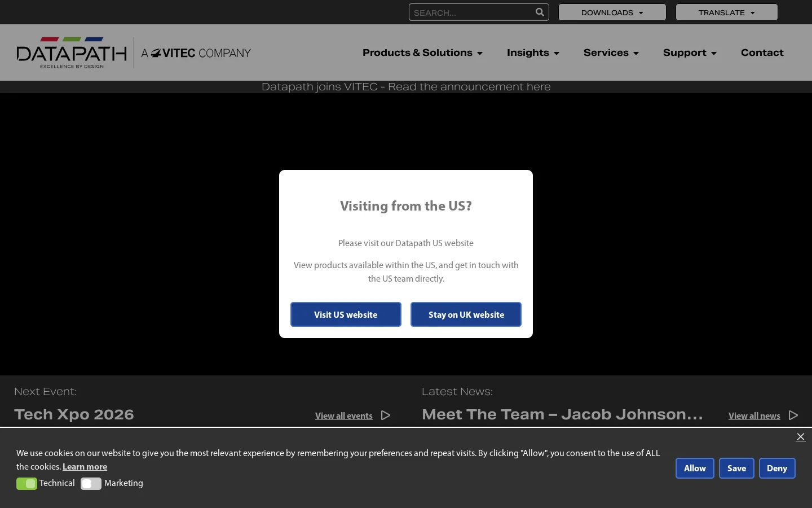The width and height of the screenshot is (812, 508).
Task: Click the arrow beside View all events
Action: (x=386, y=415)
